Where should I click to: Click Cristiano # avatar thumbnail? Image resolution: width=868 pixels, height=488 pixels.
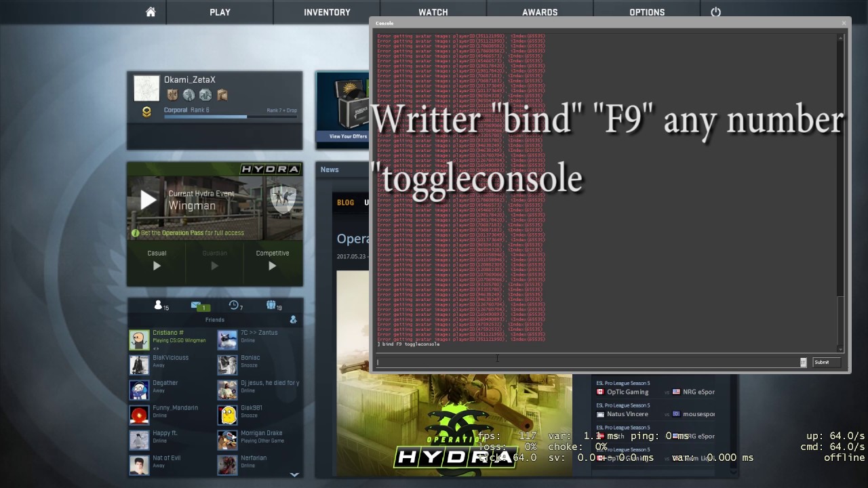[x=139, y=340]
